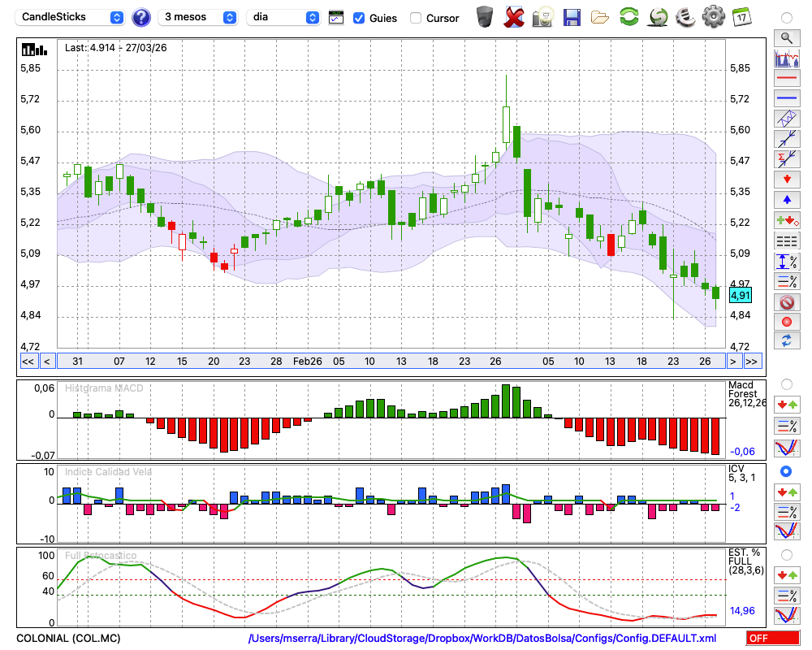Open the dia interval dropdown
Image resolution: width=812 pixels, height=650 pixels.
pos(283,17)
